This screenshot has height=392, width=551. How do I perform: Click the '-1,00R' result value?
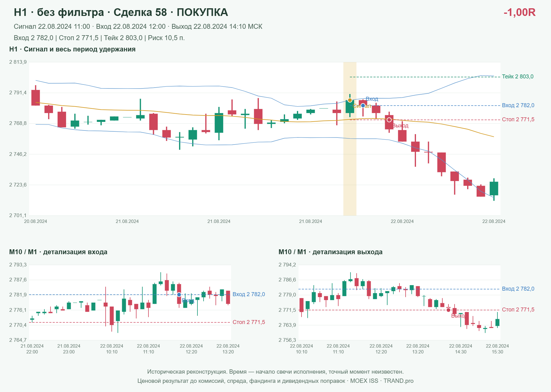click(x=519, y=12)
